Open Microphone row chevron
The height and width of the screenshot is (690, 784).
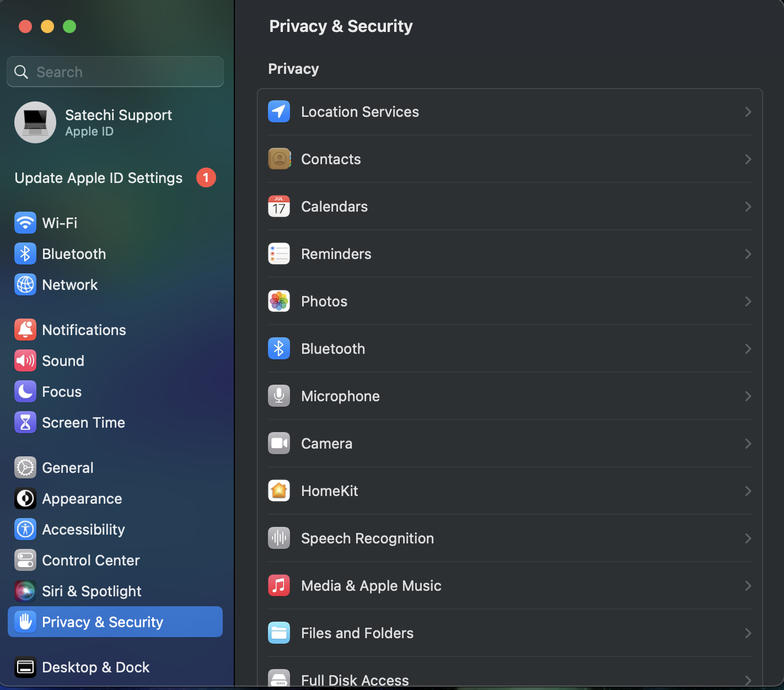(x=748, y=396)
